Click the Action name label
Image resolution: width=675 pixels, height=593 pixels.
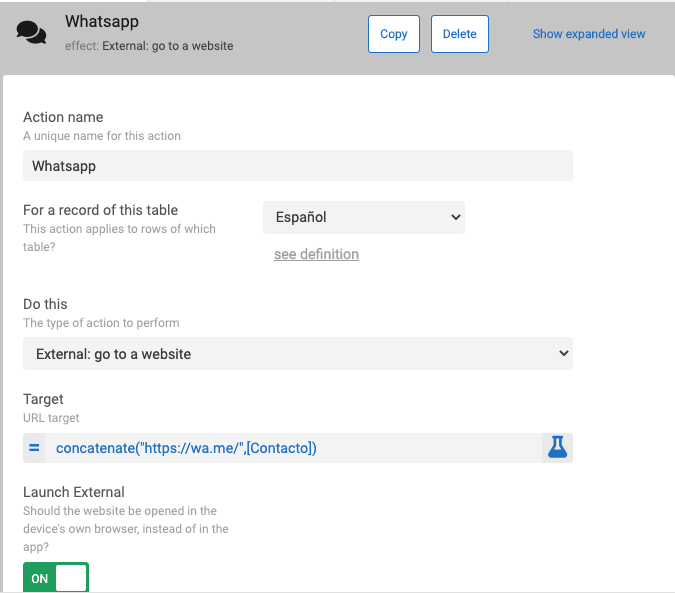pos(63,117)
